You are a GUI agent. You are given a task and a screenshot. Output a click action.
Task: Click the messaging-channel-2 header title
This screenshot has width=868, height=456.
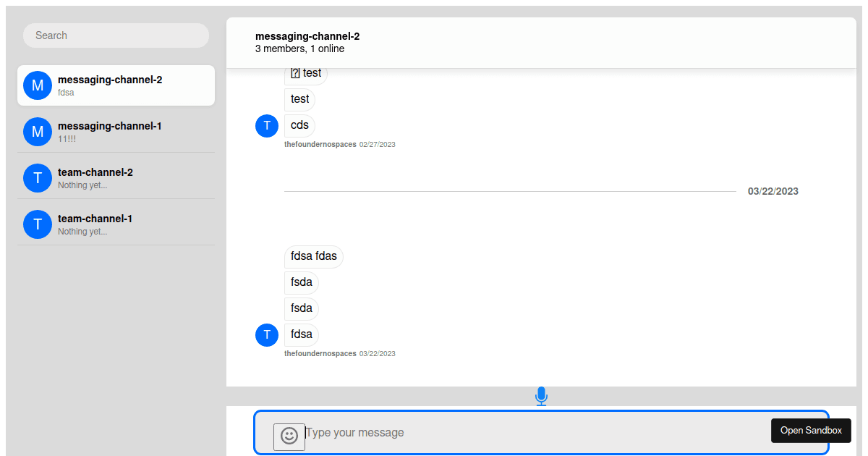(307, 35)
